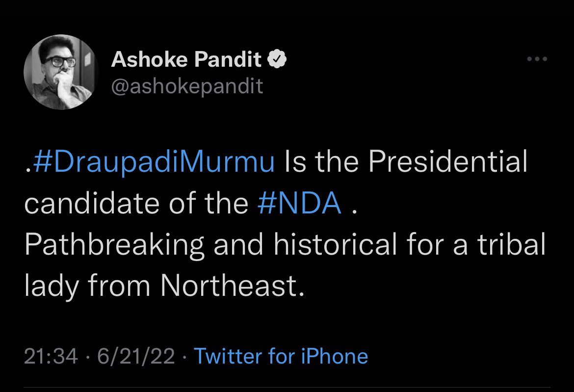
Task: Visit the @ashokepandit handle
Action: pos(187,86)
